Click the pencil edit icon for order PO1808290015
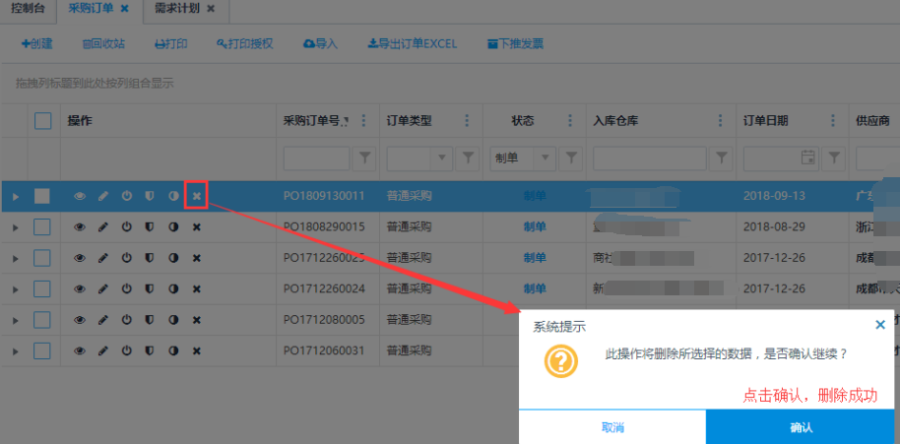 [103, 227]
